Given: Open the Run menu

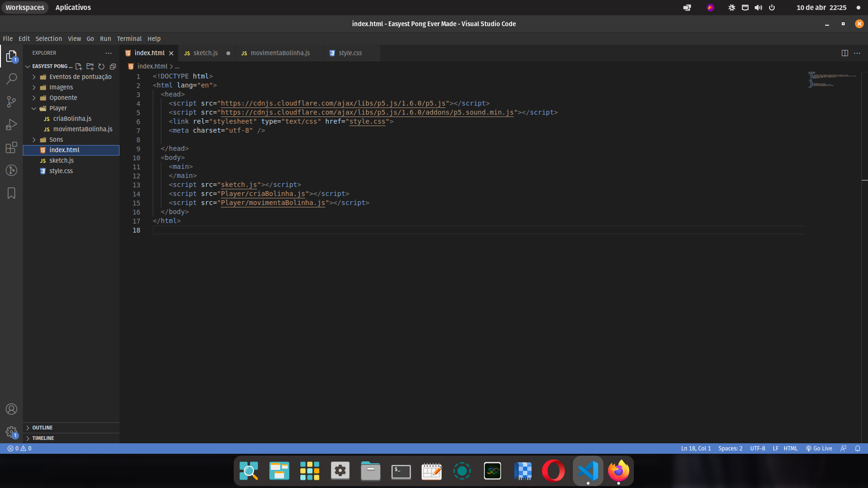Looking at the screenshot, I should click(x=105, y=39).
